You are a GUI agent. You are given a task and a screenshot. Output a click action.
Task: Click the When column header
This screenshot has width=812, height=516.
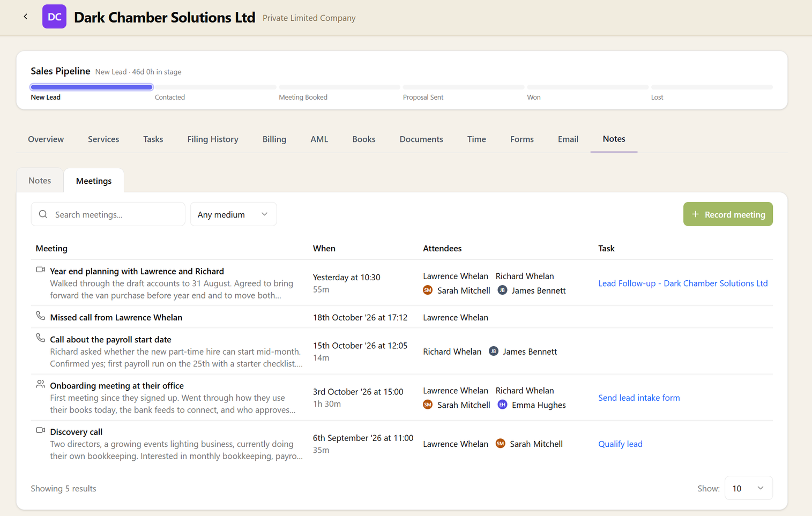click(324, 248)
